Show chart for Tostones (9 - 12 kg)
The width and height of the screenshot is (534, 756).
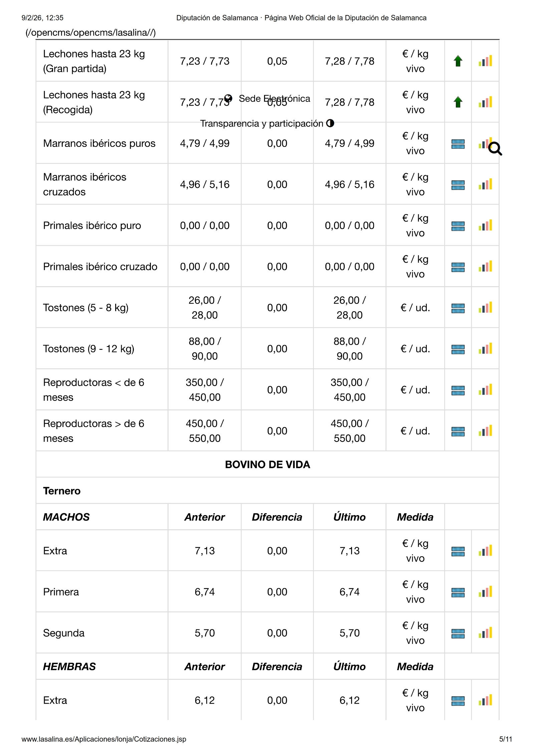click(485, 349)
